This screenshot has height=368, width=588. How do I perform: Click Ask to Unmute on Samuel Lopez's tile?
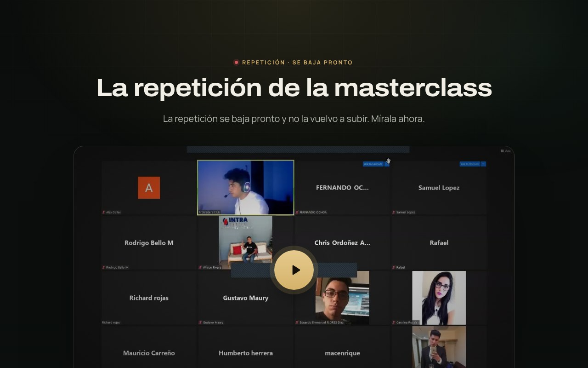coord(470,164)
